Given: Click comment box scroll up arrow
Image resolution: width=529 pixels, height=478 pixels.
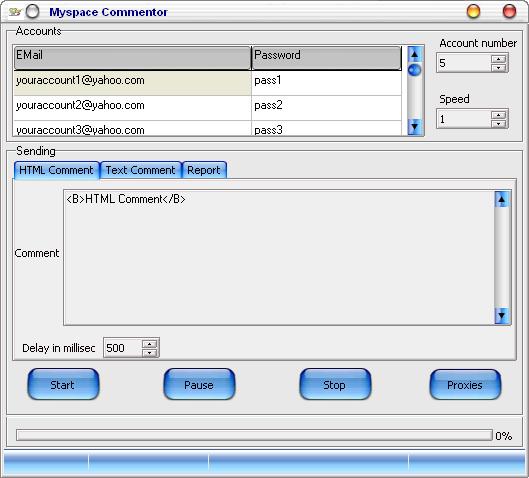Looking at the screenshot, I should pyautogui.click(x=502, y=199).
